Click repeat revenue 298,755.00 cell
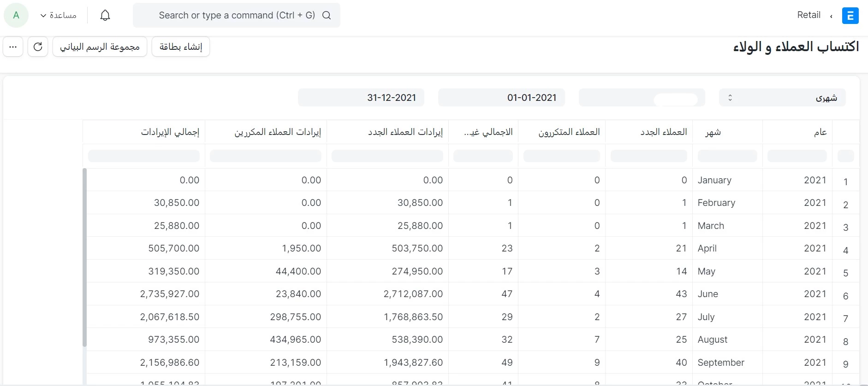This screenshot has width=868, height=386. pos(266,317)
